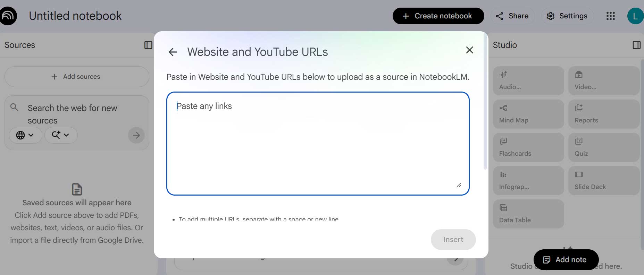Open the Mind Map tile
The image size is (644, 275).
(528, 114)
